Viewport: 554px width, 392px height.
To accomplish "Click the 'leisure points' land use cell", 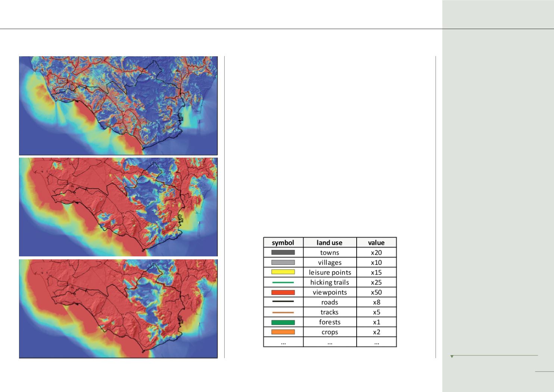I will click(330, 272).
